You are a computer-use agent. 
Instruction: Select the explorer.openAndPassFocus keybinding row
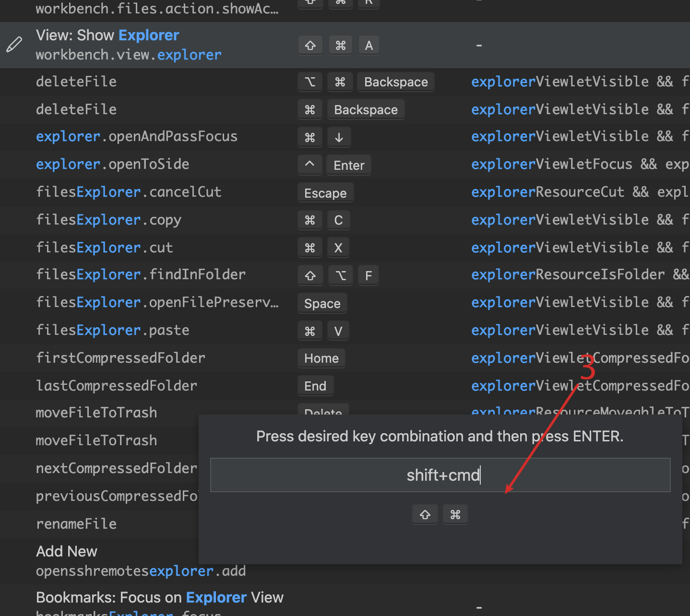[136, 137]
